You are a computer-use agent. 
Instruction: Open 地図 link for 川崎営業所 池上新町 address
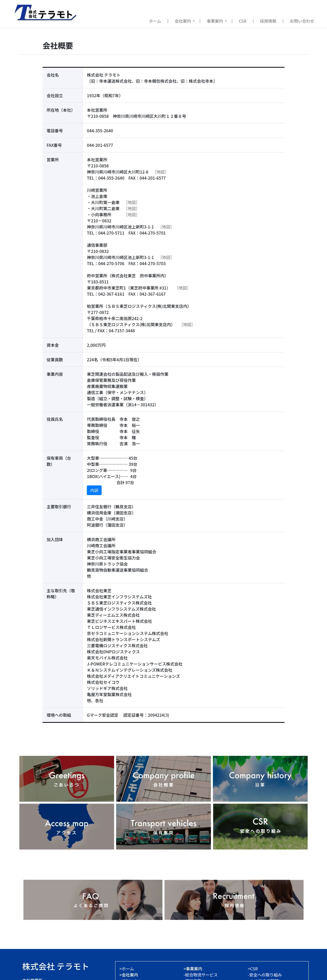166,227
